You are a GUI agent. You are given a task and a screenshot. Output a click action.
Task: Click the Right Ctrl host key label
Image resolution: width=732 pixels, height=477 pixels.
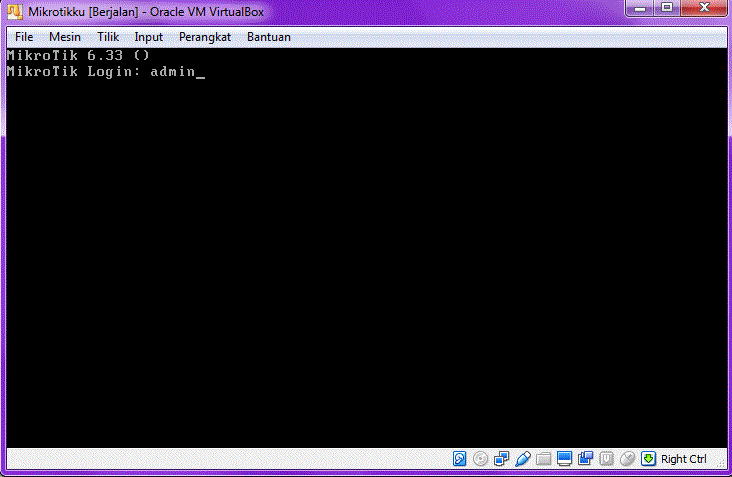click(683, 459)
